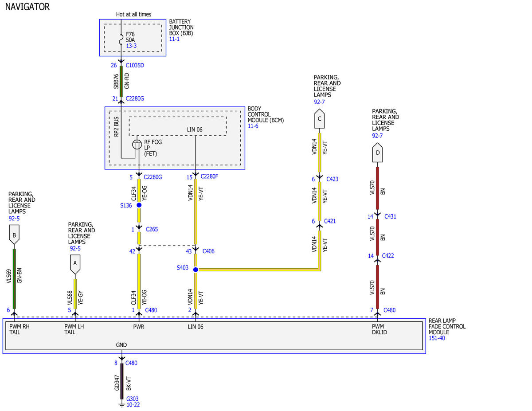Open page link 92-7 above connector D
Viewport: 532px width, 411px height.
click(x=377, y=136)
